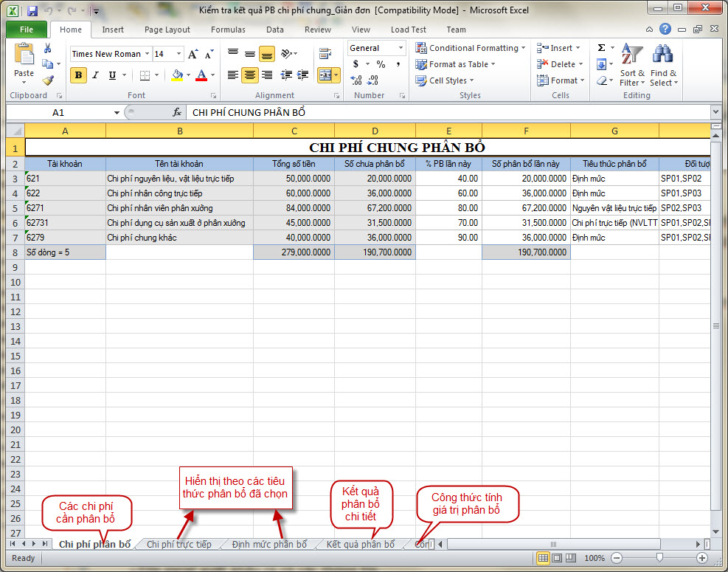Image resolution: width=728 pixels, height=572 pixels.
Task: Click Delete cells button
Action: pos(560,64)
